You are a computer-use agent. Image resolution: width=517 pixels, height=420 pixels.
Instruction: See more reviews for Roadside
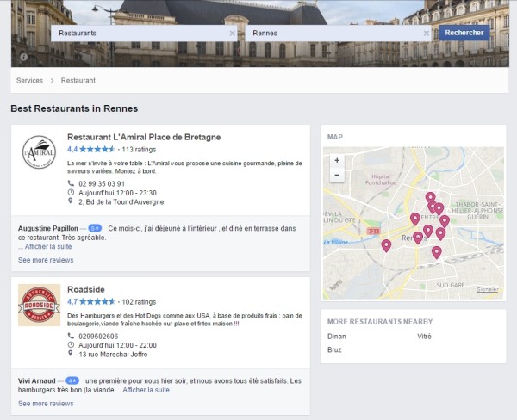tap(46, 404)
